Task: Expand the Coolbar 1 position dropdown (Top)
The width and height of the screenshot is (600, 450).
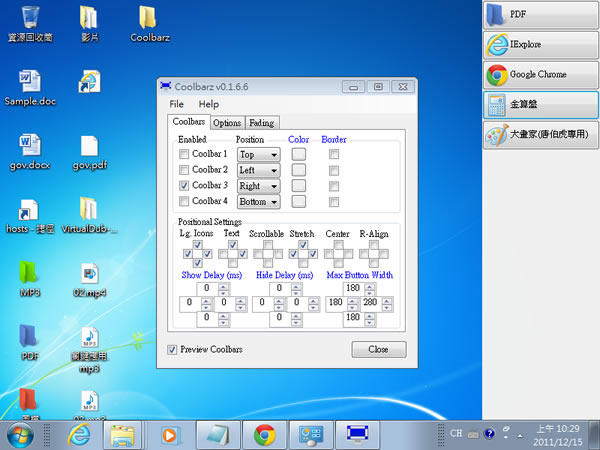Action: [x=257, y=155]
